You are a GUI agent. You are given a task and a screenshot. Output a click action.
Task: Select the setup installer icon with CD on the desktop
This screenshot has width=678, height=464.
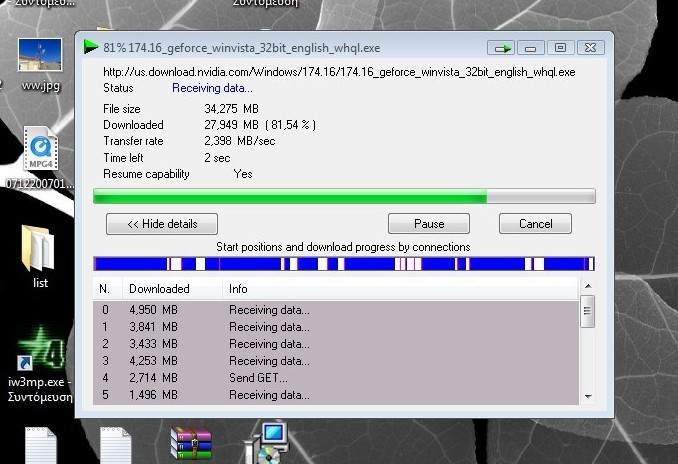click(267, 443)
